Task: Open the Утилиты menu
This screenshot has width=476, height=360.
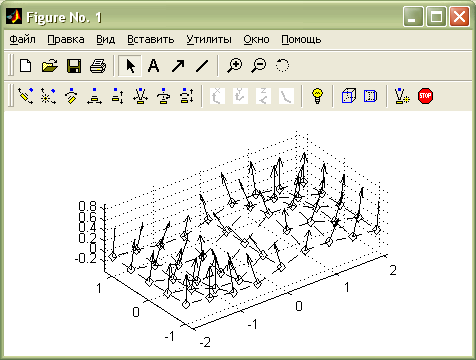Action: click(x=209, y=39)
